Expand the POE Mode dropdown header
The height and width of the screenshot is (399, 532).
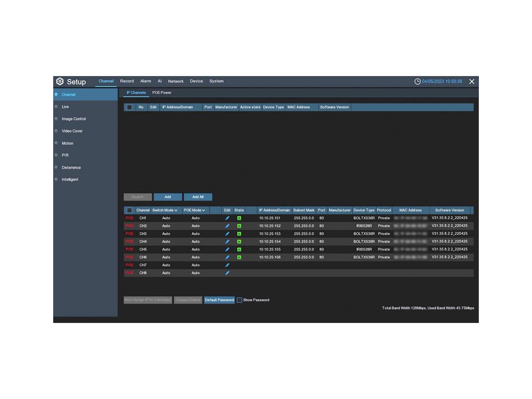(194, 210)
